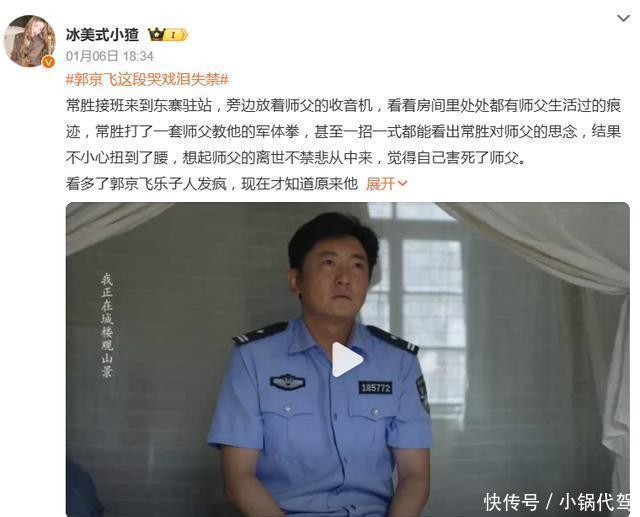
Task: Open the post options chevron menu
Action: coord(623,19)
